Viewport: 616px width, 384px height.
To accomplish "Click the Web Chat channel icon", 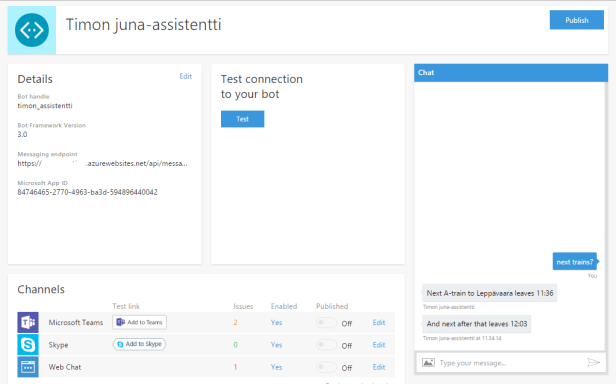I will [x=28, y=367].
